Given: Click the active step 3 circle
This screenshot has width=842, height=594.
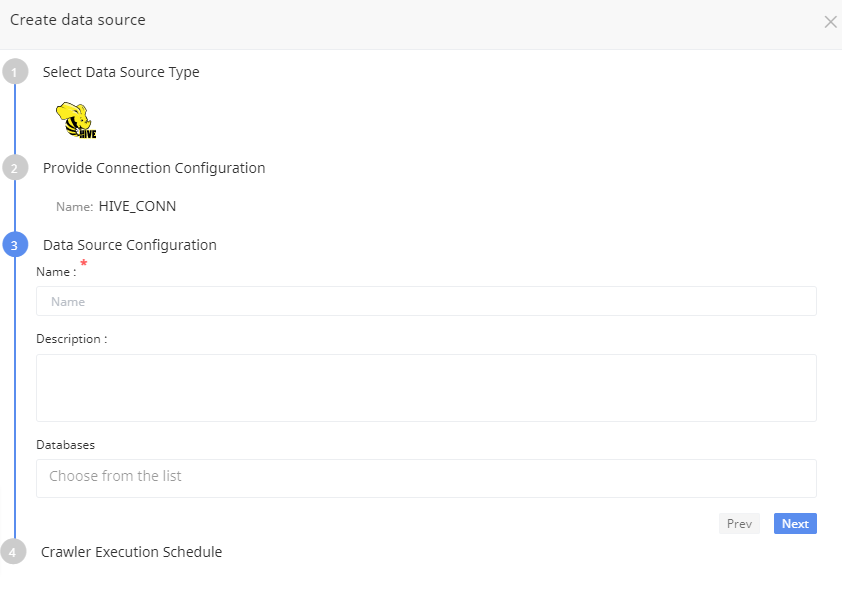Looking at the screenshot, I should (x=15, y=245).
